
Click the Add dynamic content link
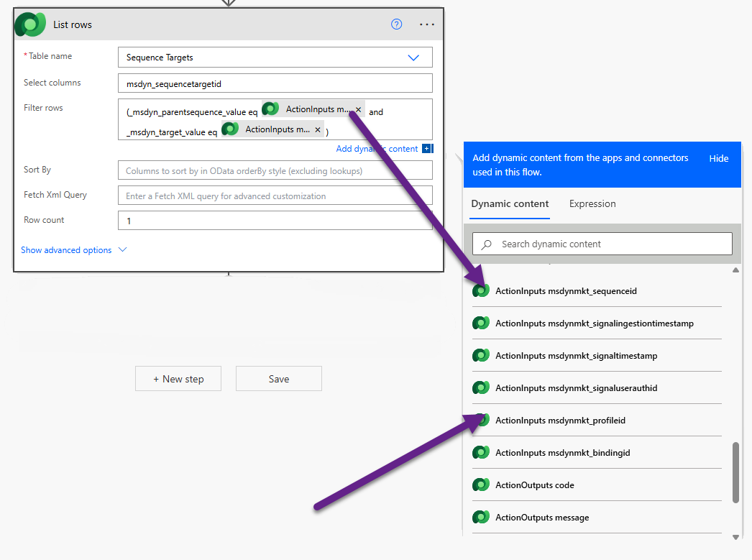[377, 149]
